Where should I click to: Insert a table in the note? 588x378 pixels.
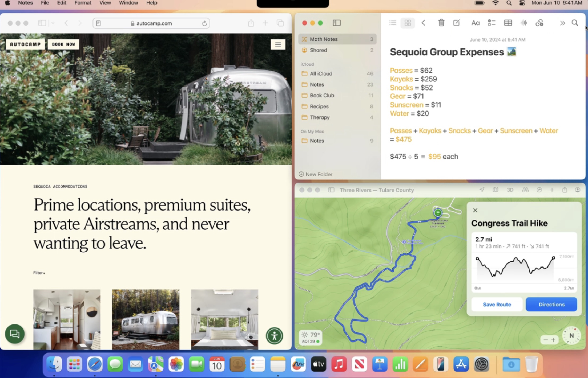coord(508,23)
